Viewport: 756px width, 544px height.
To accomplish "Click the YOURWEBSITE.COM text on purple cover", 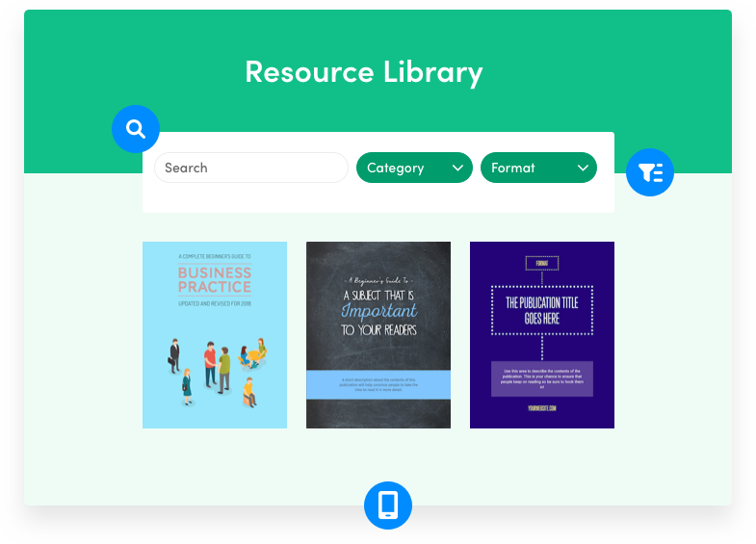I will (542, 407).
